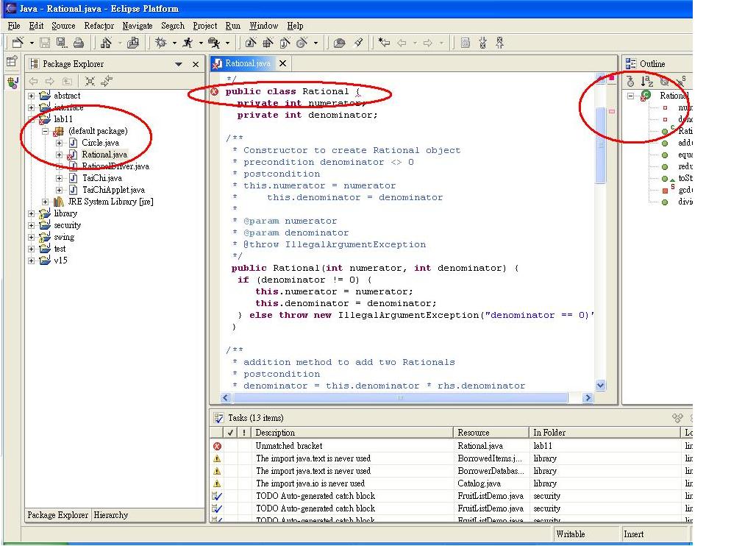756x546 pixels.
Task: Click the External Tools run icon
Action: [x=214, y=43]
